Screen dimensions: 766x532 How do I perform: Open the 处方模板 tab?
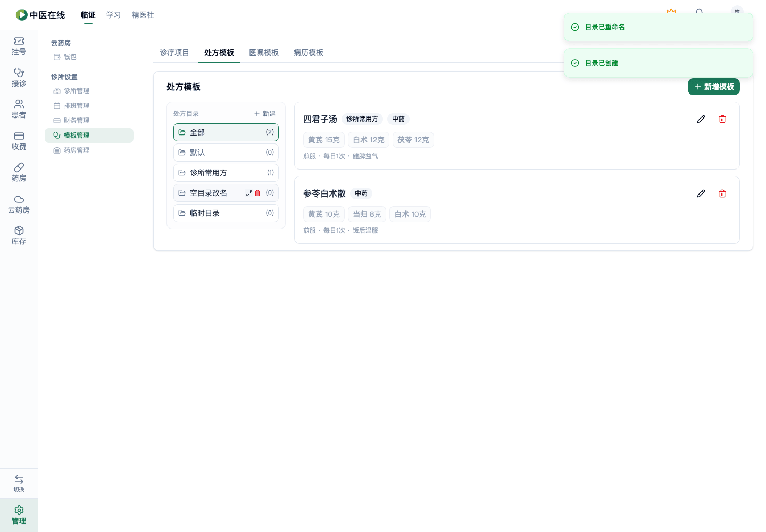click(x=219, y=53)
